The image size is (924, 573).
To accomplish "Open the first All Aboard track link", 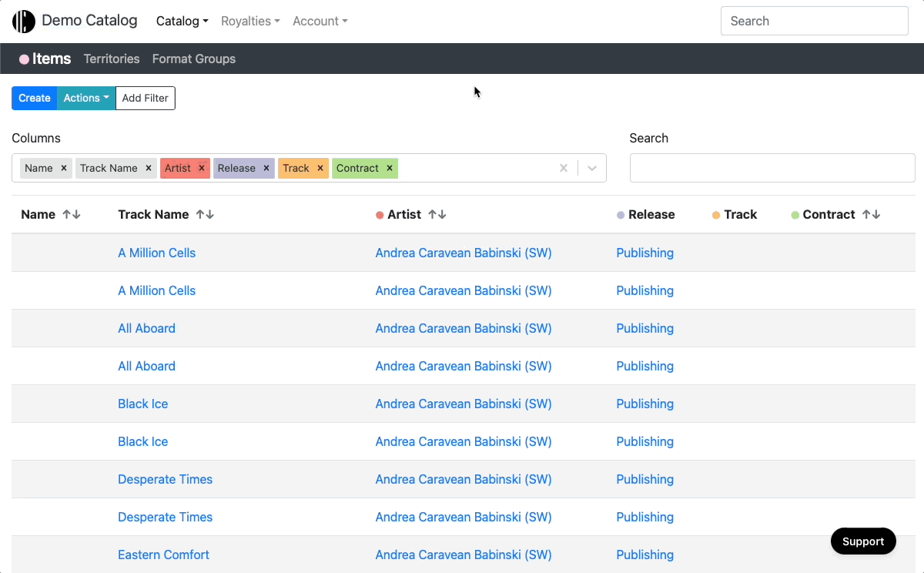I will (146, 328).
